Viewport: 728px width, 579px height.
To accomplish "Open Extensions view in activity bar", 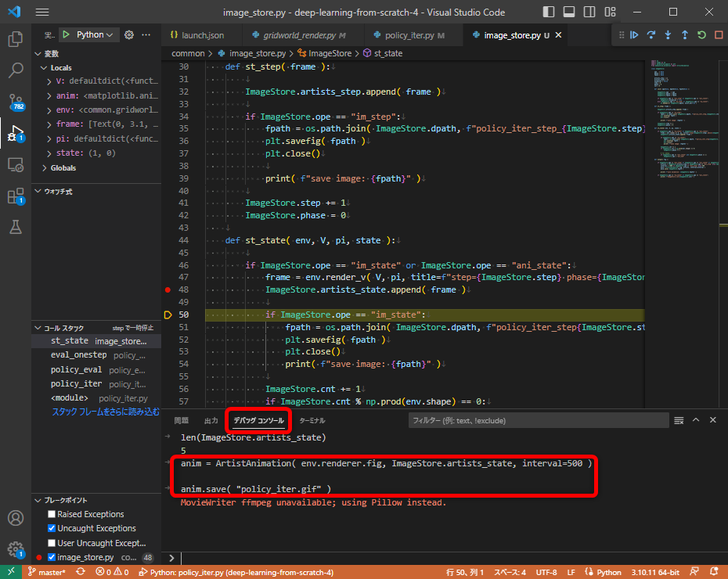I will pyautogui.click(x=16, y=196).
